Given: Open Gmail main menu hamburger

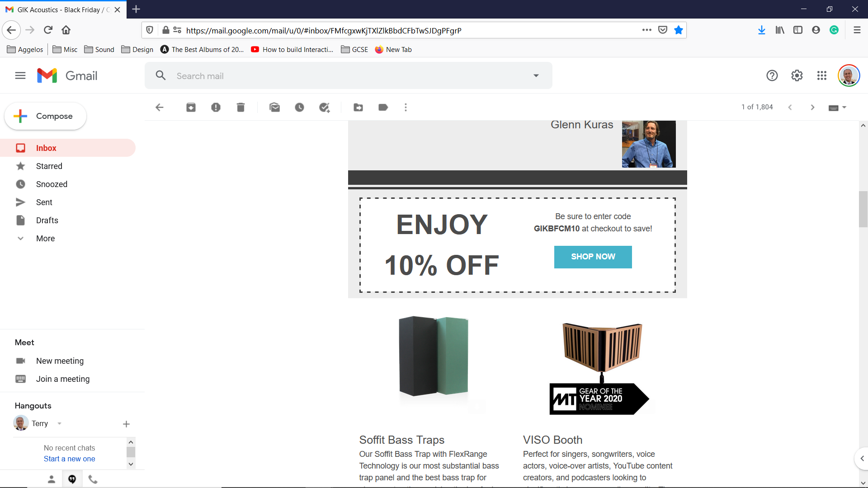Looking at the screenshot, I should 20,75.
